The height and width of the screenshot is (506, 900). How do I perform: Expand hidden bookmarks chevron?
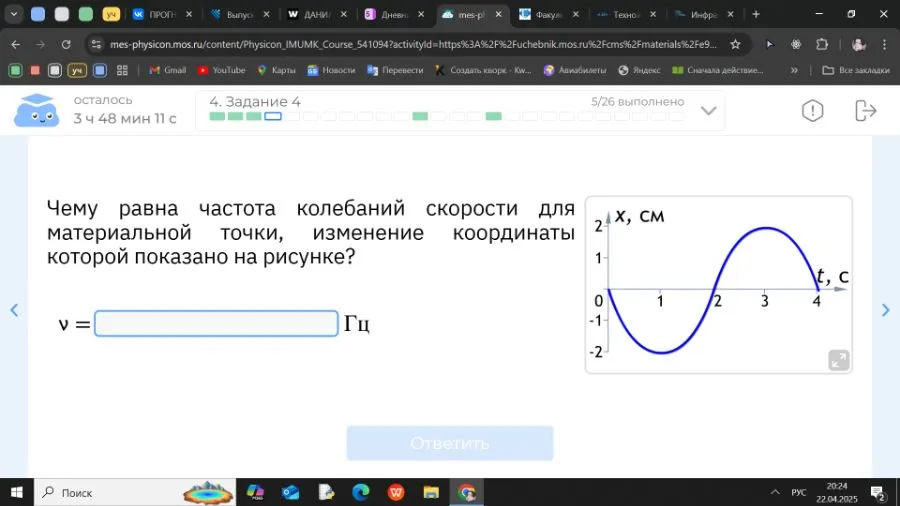pos(794,70)
